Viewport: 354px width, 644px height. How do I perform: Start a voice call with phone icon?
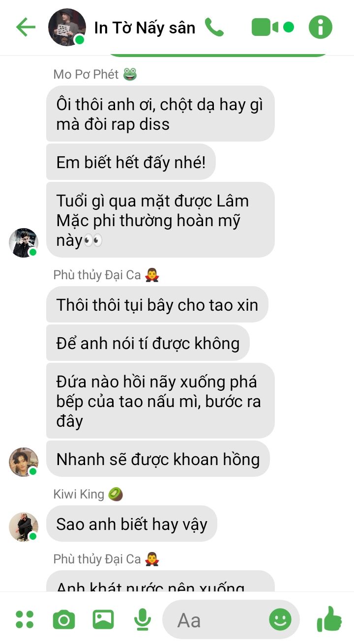214,28
